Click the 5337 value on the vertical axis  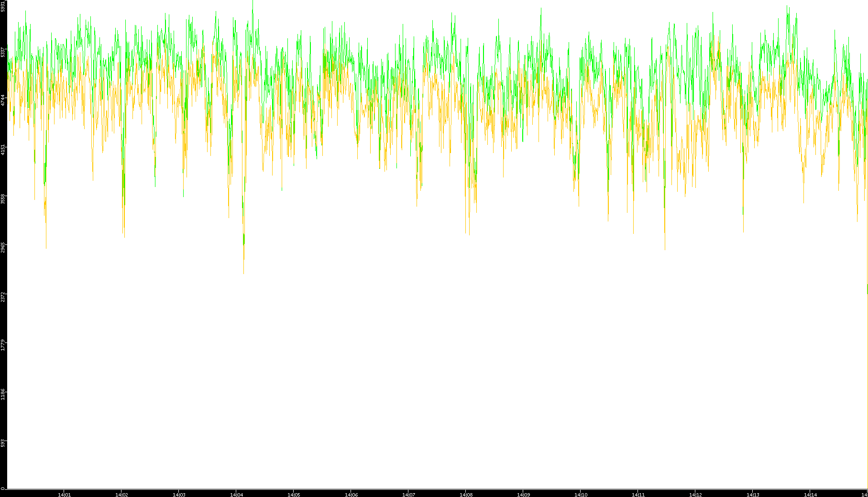click(3, 52)
